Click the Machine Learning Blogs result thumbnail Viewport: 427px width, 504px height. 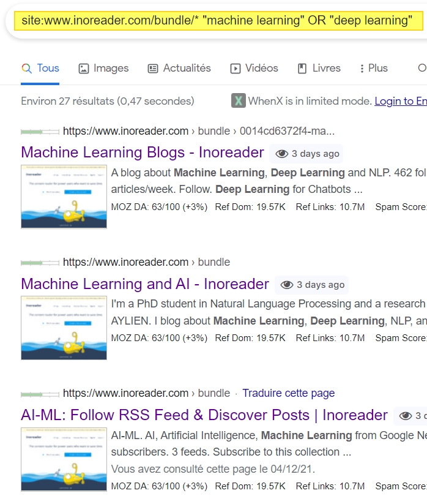pyautogui.click(x=64, y=197)
